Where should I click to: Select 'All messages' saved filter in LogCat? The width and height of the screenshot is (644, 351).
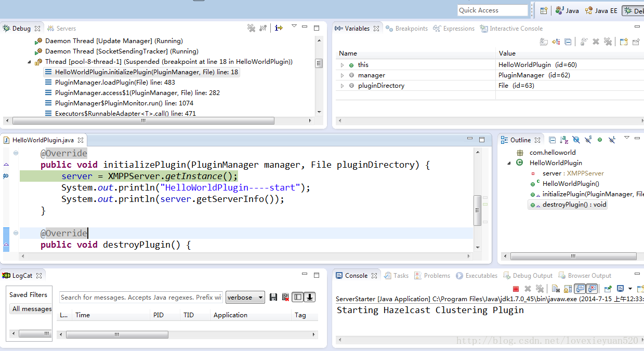point(32,309)
